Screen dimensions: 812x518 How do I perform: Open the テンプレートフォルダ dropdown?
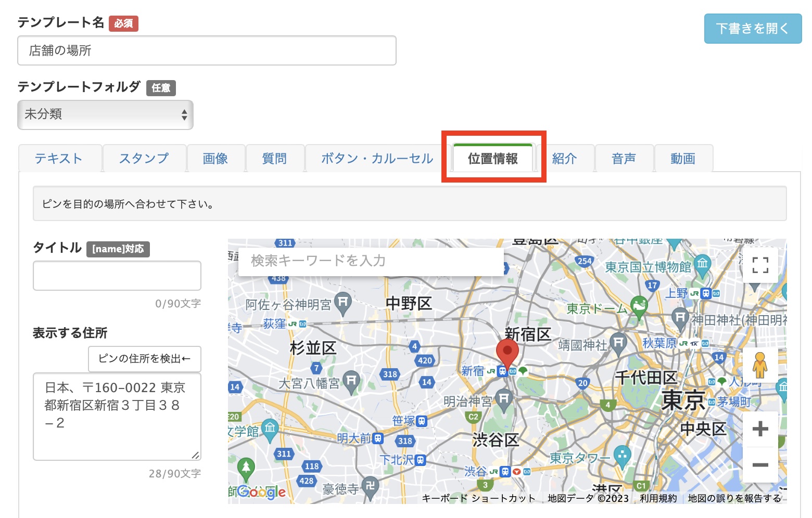coord(105,114)
